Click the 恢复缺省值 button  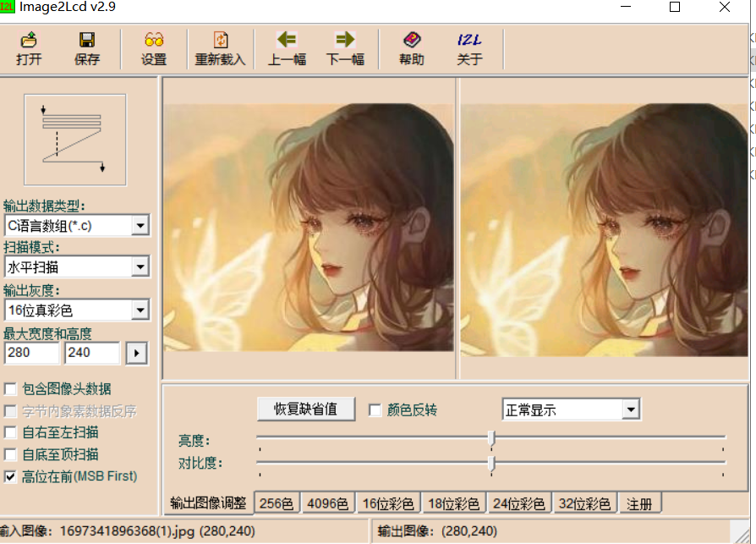[306, 409]
